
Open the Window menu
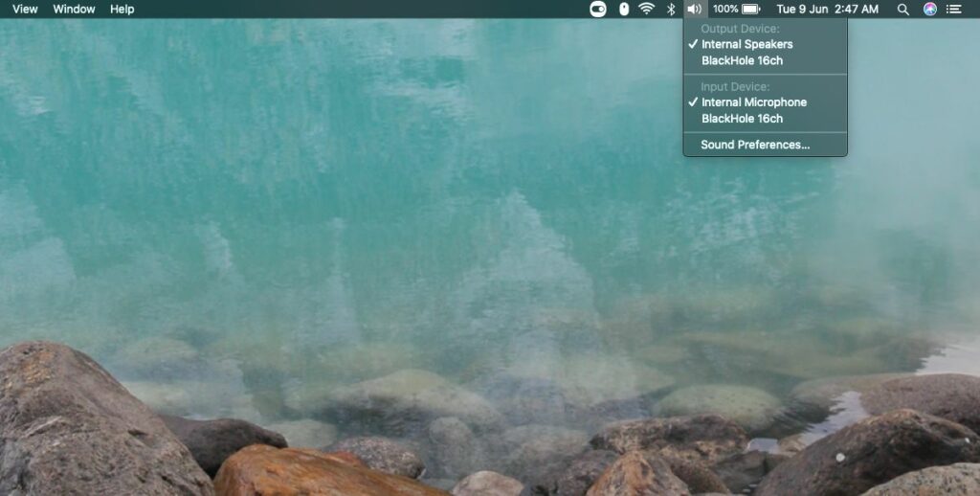[x=74, y=9]
